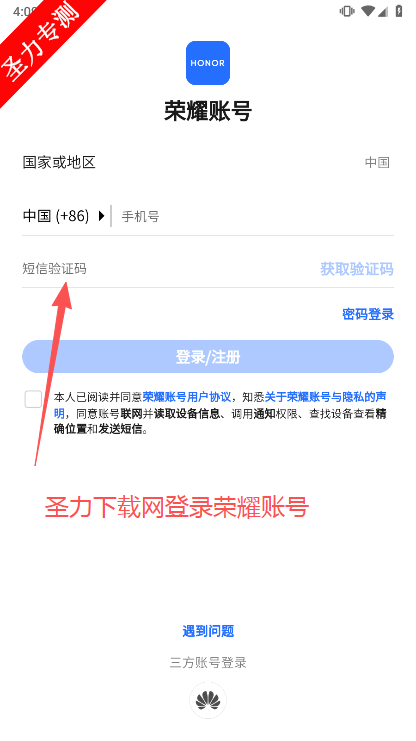Image resolution: width=416 pixels, height=741 pixels.
Task: Tap the vibrate mode status bar icon
Action: pos(347,11)
